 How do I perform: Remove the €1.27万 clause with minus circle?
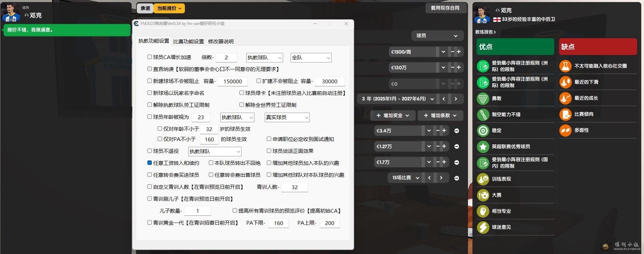point(457,146)
